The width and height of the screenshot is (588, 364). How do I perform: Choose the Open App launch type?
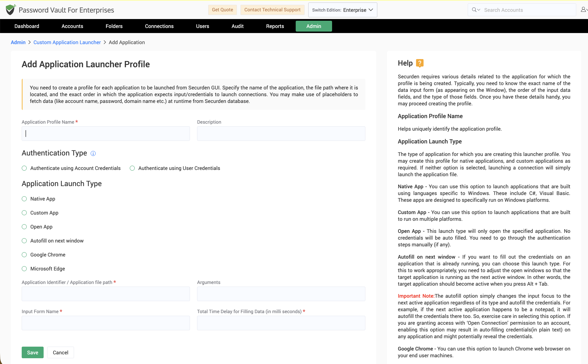point(24,227)
